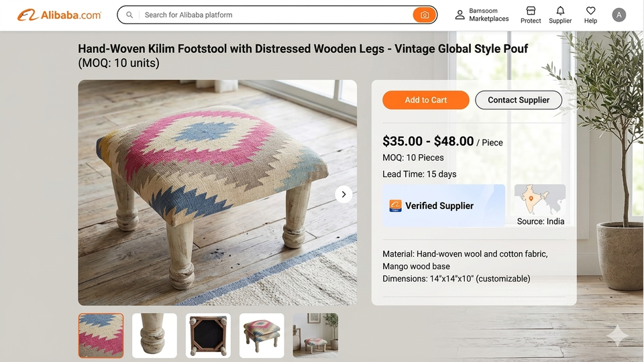This screenshot has height=362, width=644.
Task: Open the user avatar 'A'
Action: tap(619, 15)
